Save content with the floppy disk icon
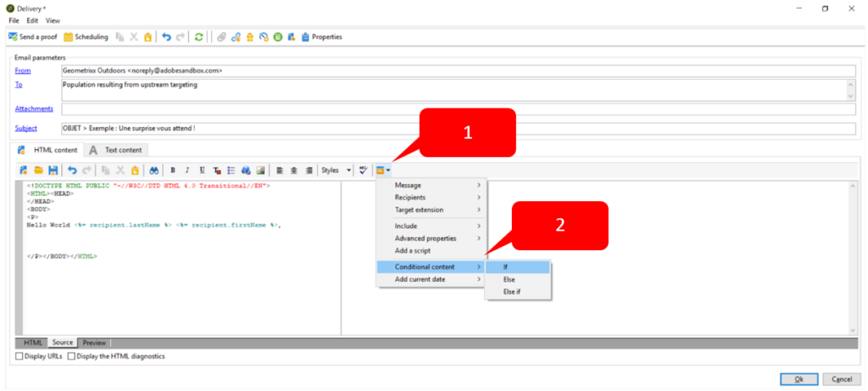 click(53, 170)
